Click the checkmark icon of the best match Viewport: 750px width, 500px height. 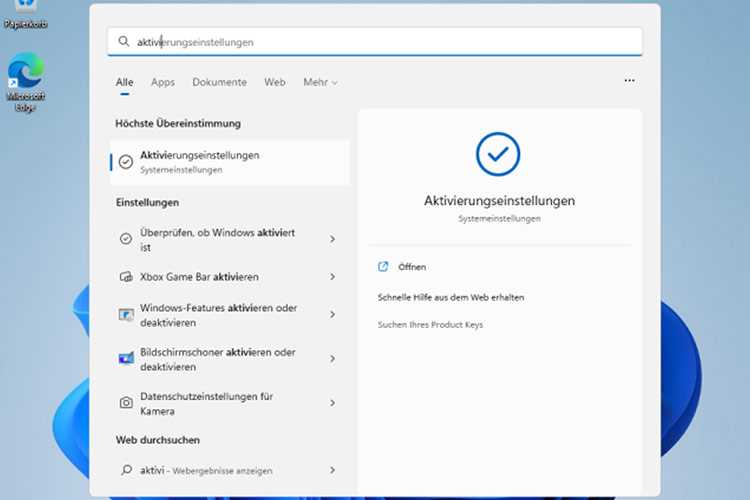(x=126, y=162)
